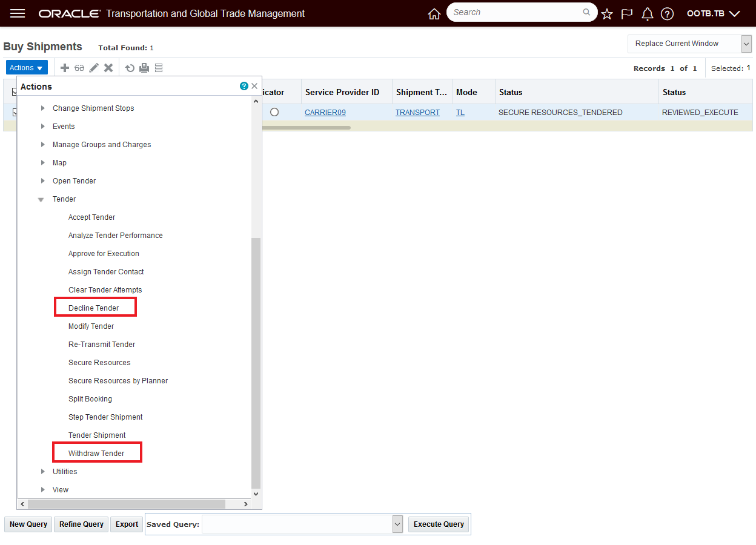756x545 pixels.
Task: Close the Actions panel
Action: pyautogui.click(x=254, y=87)
